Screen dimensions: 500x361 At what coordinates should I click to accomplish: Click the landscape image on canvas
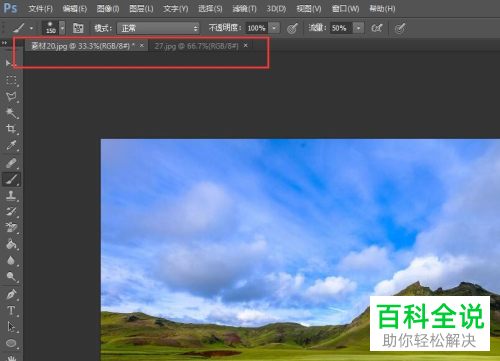tap(300, 250)
